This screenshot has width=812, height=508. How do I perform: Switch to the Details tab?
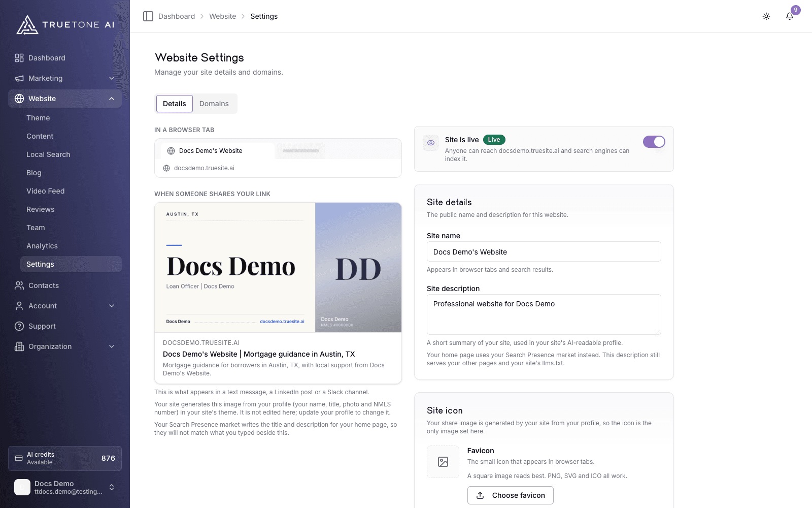[175, 104]
